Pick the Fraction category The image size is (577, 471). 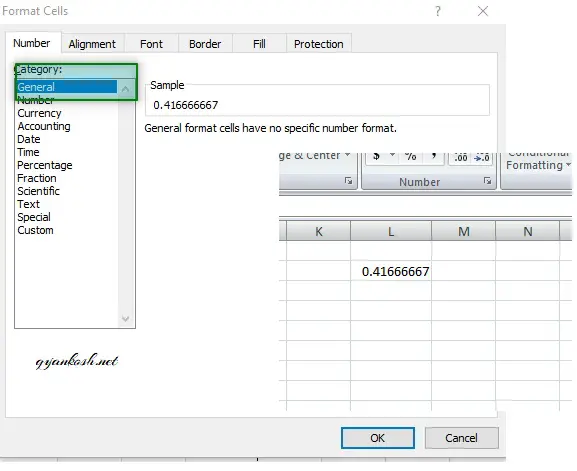point(37,178)
